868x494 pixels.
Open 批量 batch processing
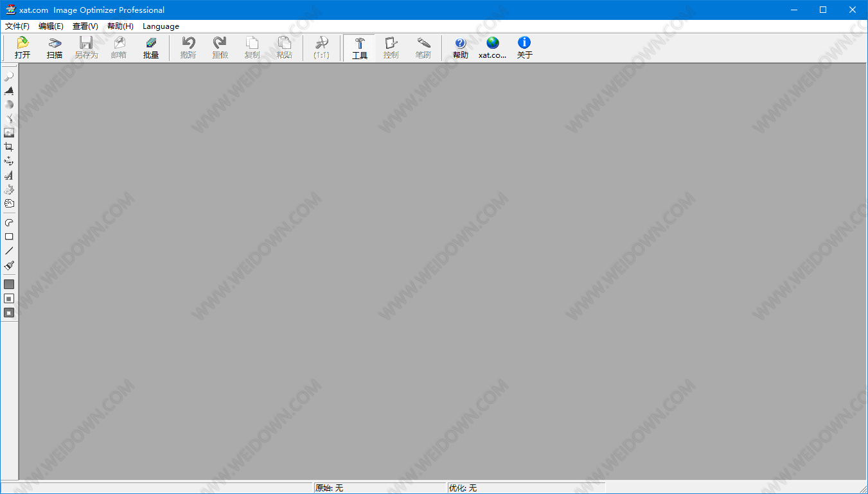click(x=151, y=48)
